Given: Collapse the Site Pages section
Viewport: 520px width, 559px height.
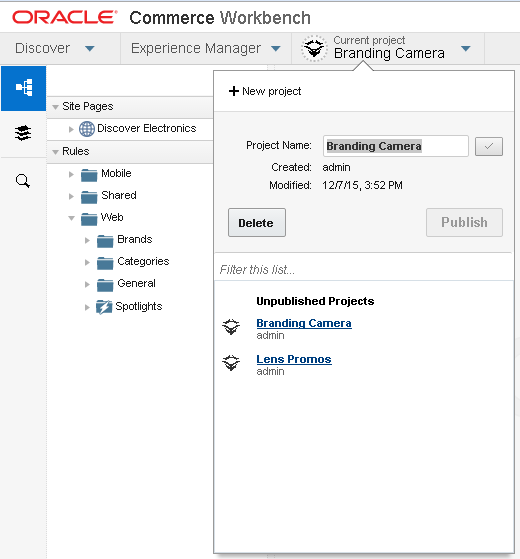Looking at the screenshot, I should 55,107.
